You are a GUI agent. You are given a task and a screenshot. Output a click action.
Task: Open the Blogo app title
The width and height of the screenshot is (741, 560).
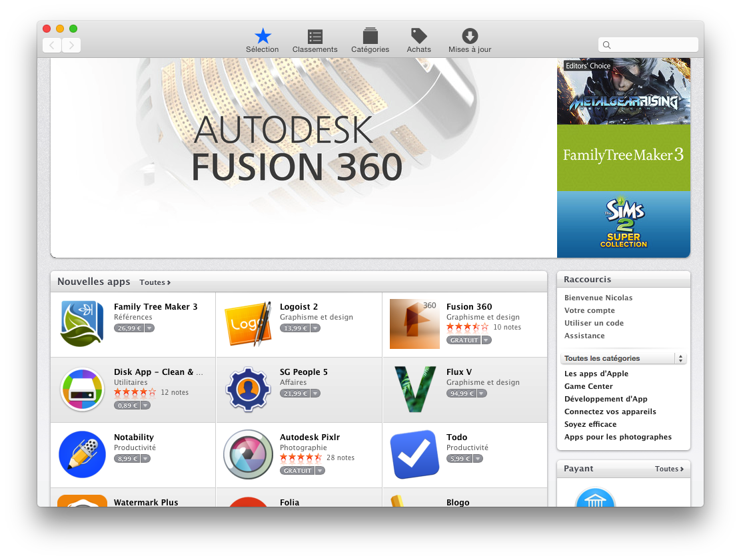458,502
